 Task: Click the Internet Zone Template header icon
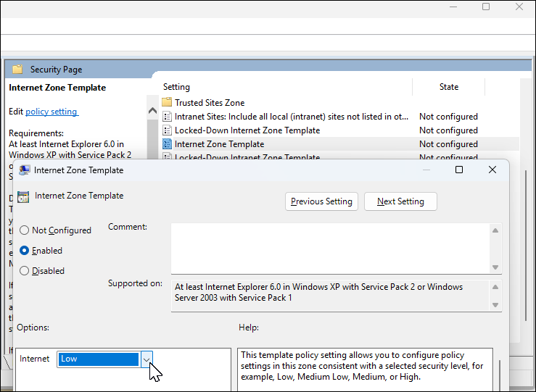[x=23, y=196]
